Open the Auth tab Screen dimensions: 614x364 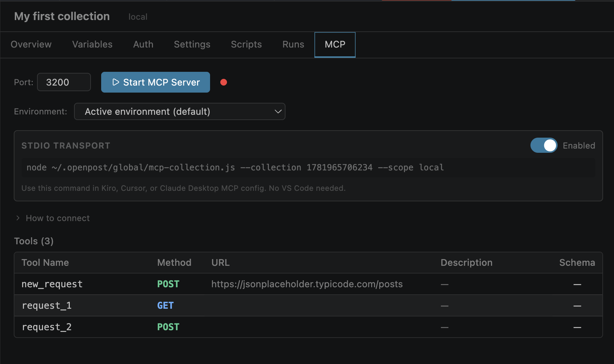143,44
